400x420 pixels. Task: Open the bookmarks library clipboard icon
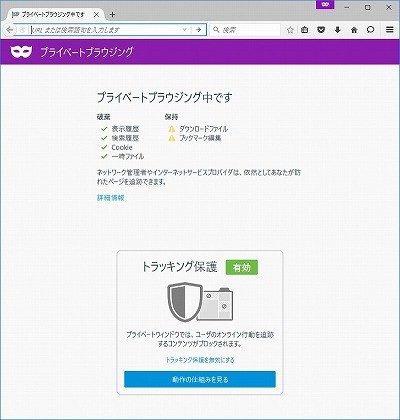click(x=304, y=30)
